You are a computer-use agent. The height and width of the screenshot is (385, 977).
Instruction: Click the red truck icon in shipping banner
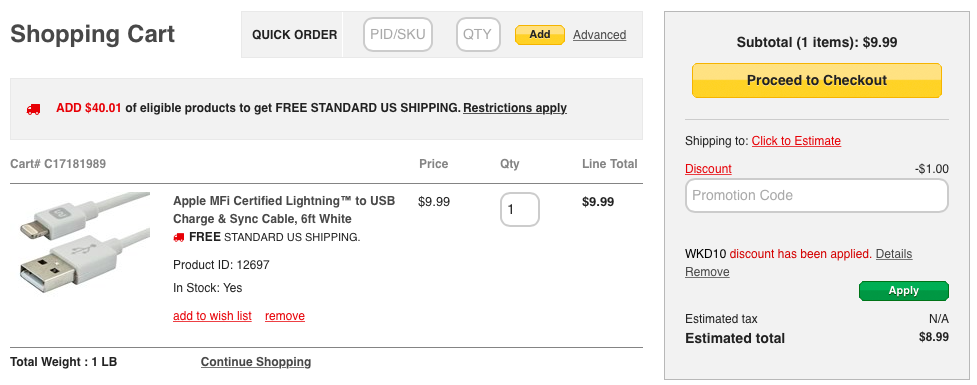coord(33,109)
